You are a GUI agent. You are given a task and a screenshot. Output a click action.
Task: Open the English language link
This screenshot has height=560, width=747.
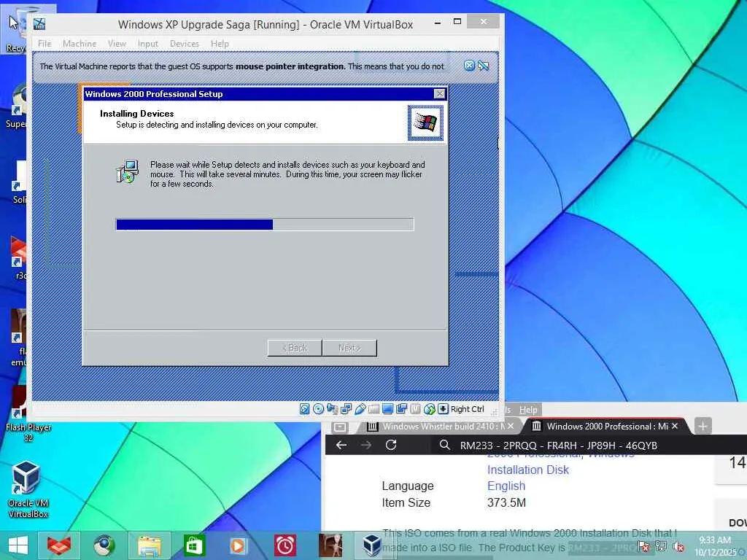(506, 486)
